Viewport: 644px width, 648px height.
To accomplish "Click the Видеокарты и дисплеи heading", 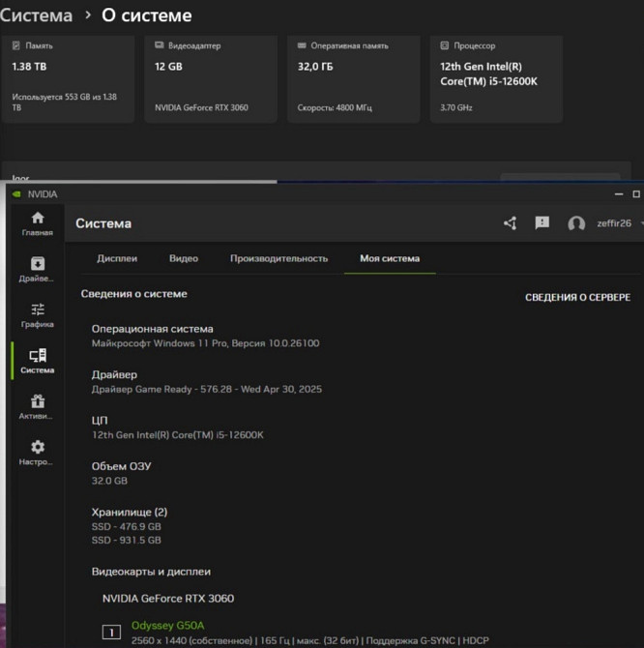I will pyautogui.click(x=151, y=572).
